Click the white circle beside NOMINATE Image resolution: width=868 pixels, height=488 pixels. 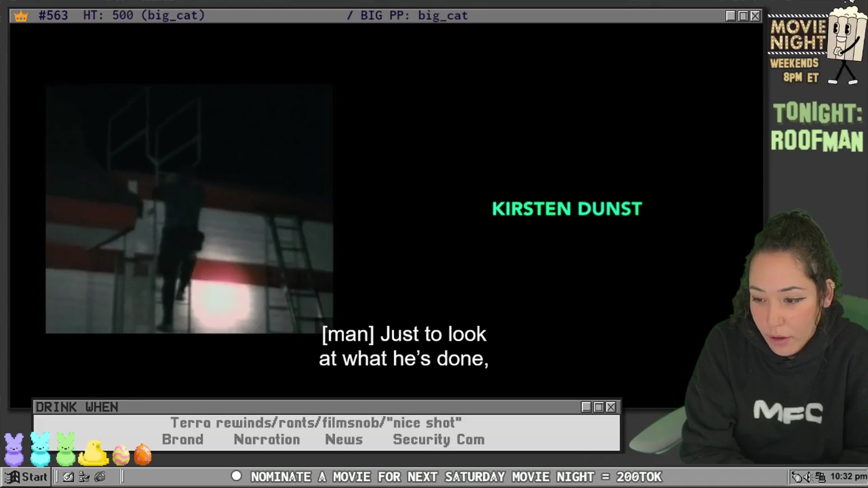pyautogui.click(x=236, y=476)
